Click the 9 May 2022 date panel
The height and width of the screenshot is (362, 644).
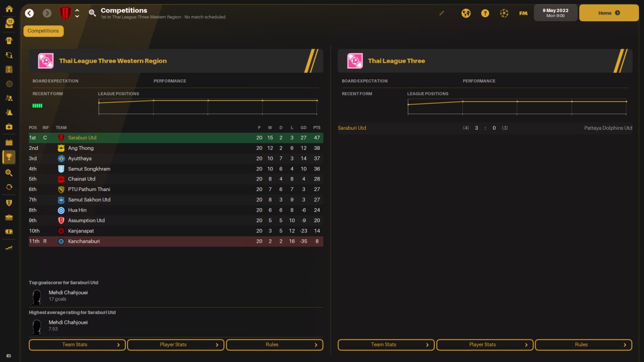point(555,13)
